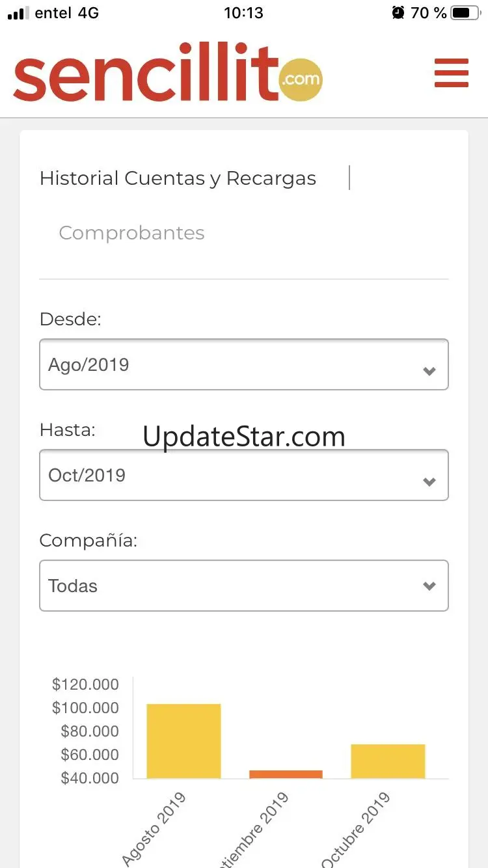Click the chevron arrow in Hasta field
488x868 pixels.
pyautogui.click(x=429, y=482)
